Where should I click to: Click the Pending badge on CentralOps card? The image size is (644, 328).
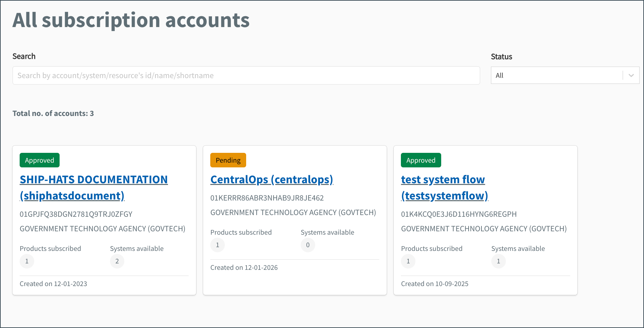[228, 160]
